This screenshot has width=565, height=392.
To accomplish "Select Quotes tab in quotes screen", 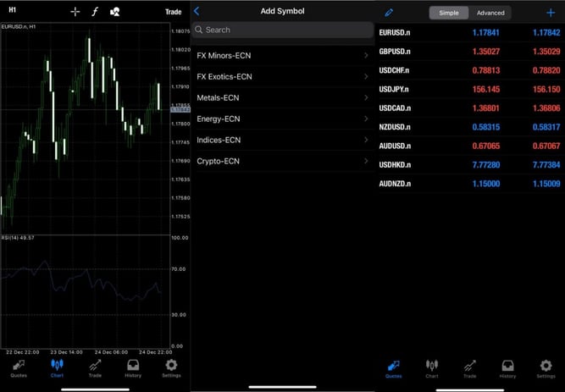I will tap(394, 369).
